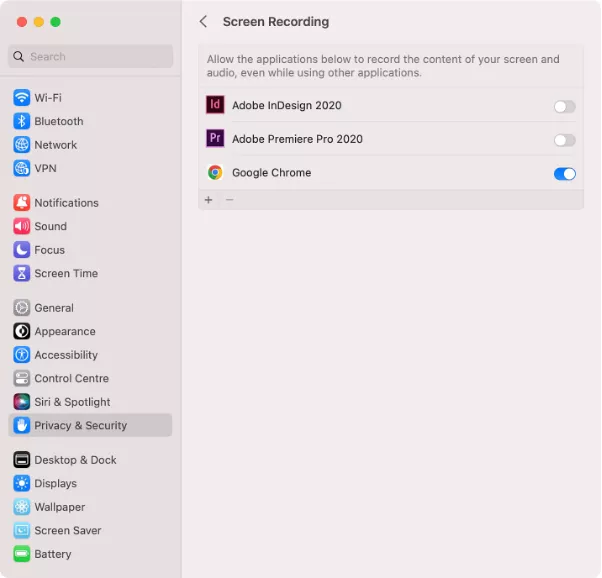Go back using the chevron arrow
Image resolution: width=602 pixels, height=578 pixels.
pyautogui.click(x=204, y=22)
